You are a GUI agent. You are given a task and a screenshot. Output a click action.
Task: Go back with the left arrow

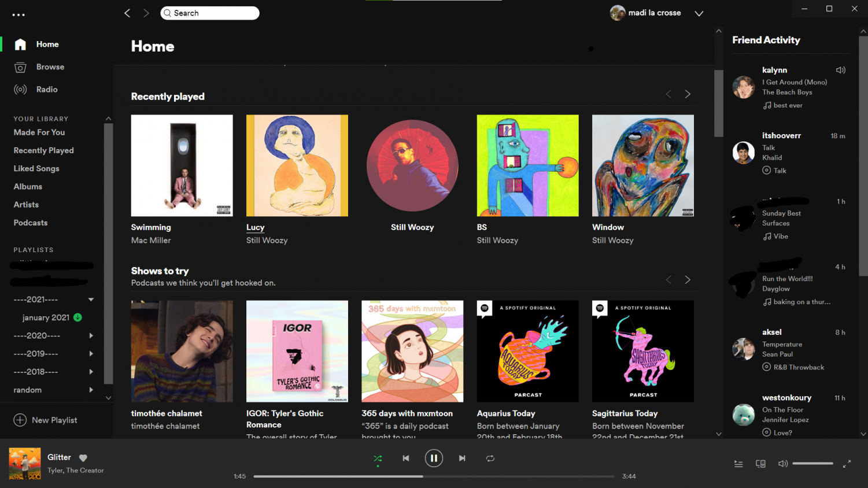127,13
